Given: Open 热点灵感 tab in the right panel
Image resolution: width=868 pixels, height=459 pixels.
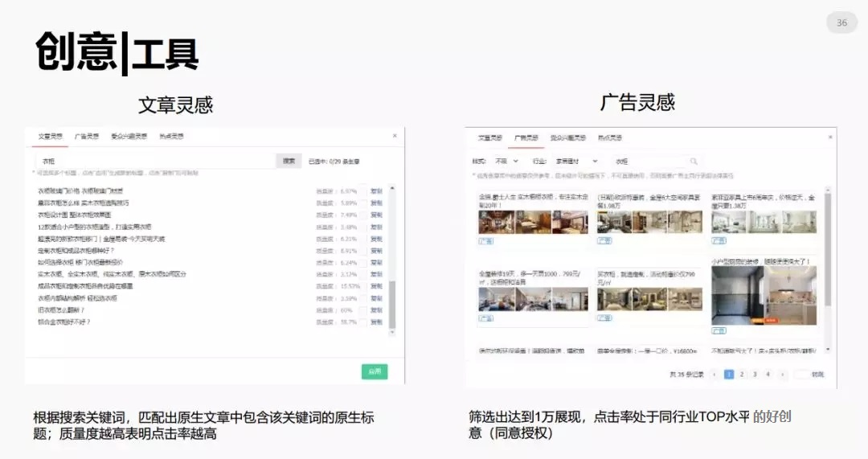Looking at the screenshot, I should click(610, 138).
